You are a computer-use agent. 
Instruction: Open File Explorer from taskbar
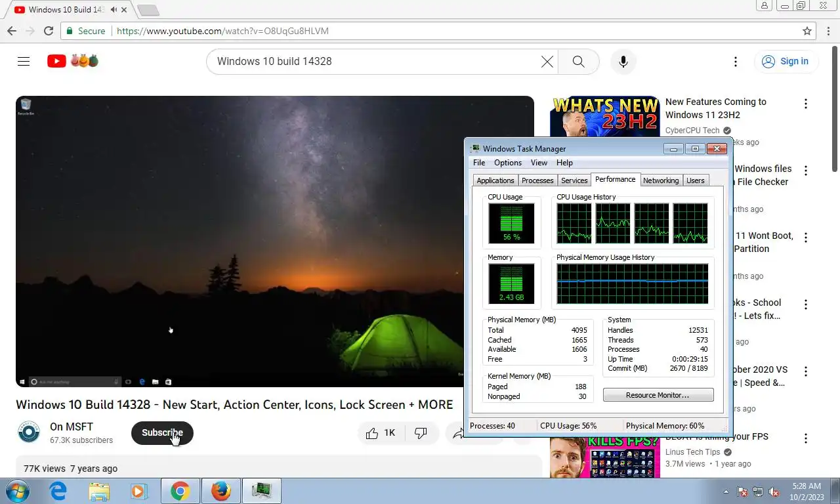99,491
